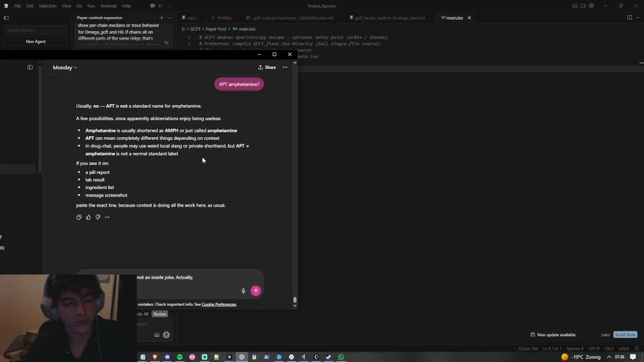The image size is (644, 362).
Task: Open more actions under the response
Action: (x=107, y=217)
